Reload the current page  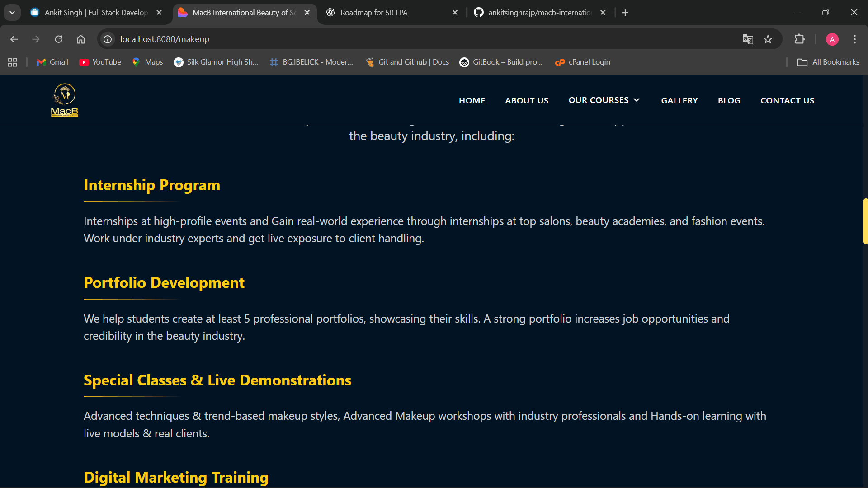pos(59,39)
